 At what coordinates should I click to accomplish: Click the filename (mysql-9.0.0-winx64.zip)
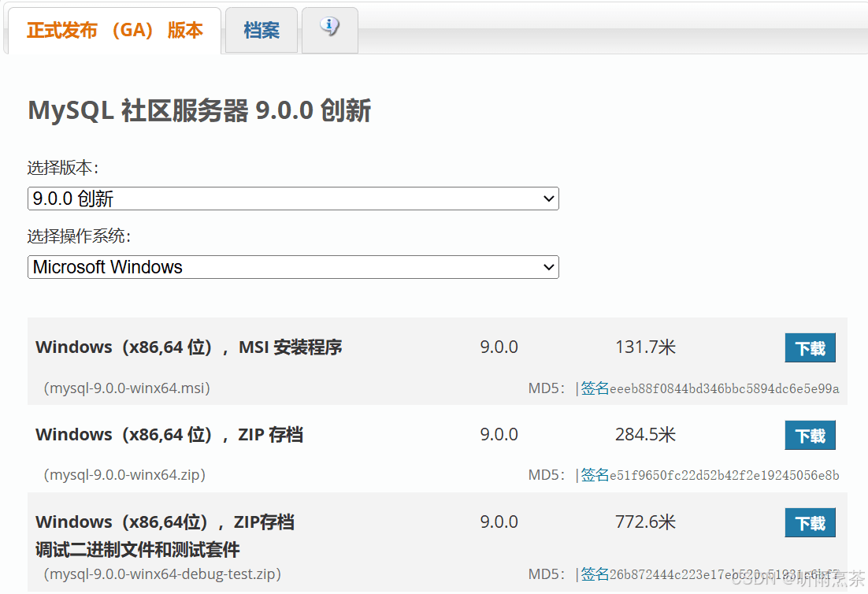tap(124, 475)
